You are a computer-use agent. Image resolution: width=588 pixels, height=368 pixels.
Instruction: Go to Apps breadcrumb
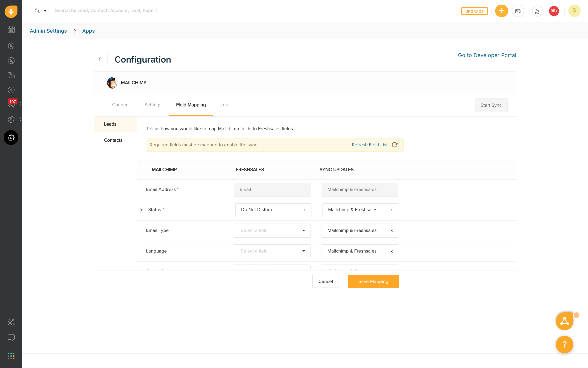coord(88,31)
